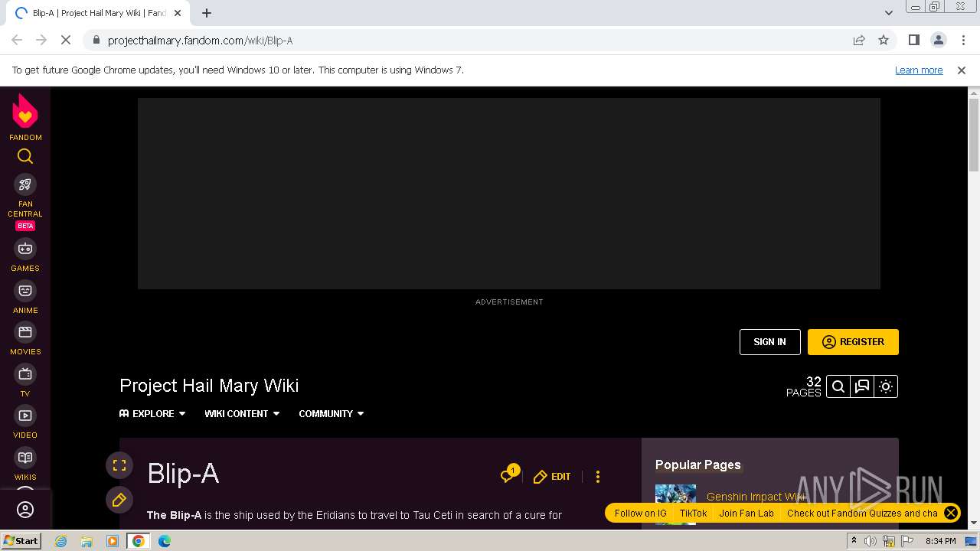Bookmark this page with star icon
Image resolution: width=980 pixels, height=551 pixels.
tap(884, 41)
